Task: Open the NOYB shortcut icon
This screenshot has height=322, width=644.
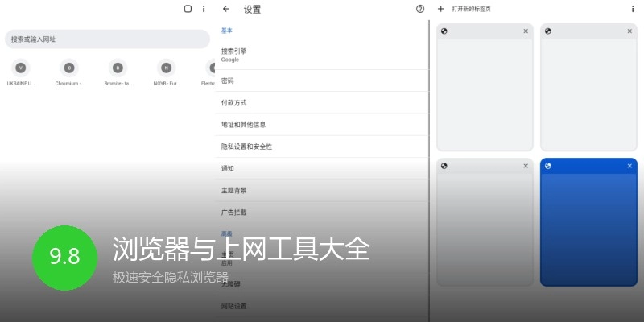Action: (166, 68)
